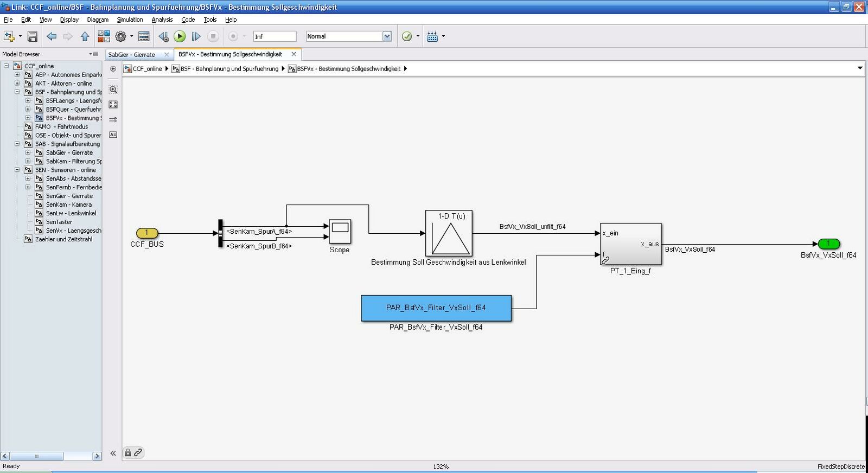Select the Zoom tool in the palette

[113, 90]
